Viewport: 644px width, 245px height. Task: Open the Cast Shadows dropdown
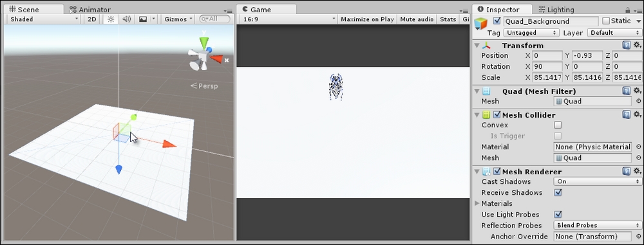click(597, 181)
